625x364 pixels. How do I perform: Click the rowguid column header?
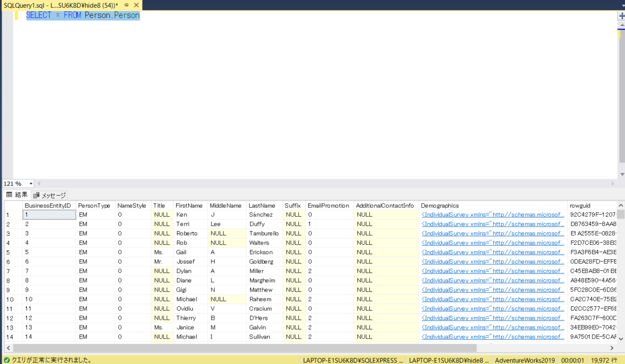[592, 206]
